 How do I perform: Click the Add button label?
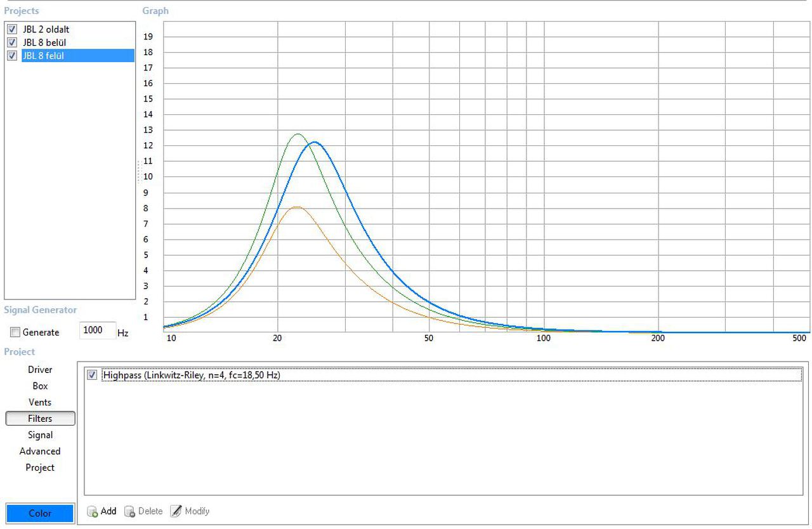108,511
